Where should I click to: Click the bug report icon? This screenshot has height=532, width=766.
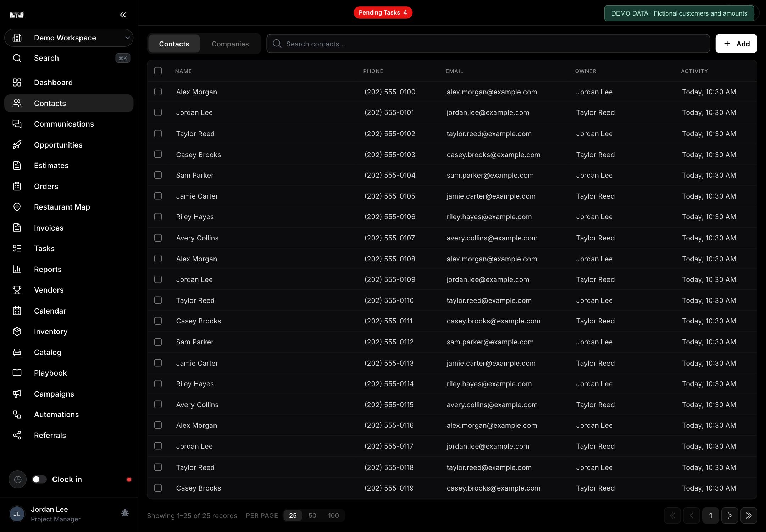click(125, 513)
